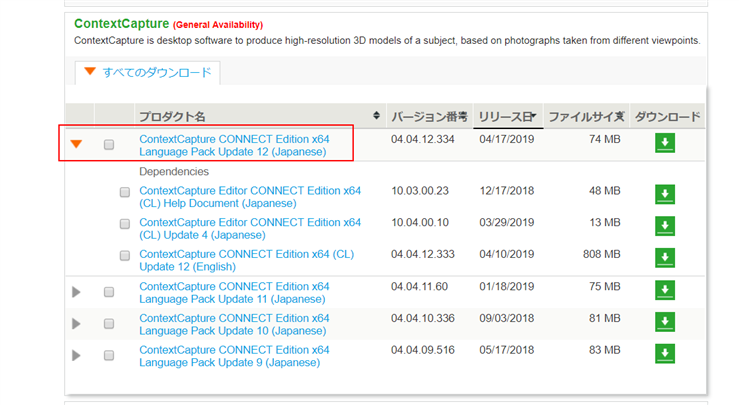The image size is (739, 405).
Task: Tick checkbox for Editor Help Document (Japanese)
Action: tap(125, 192)
